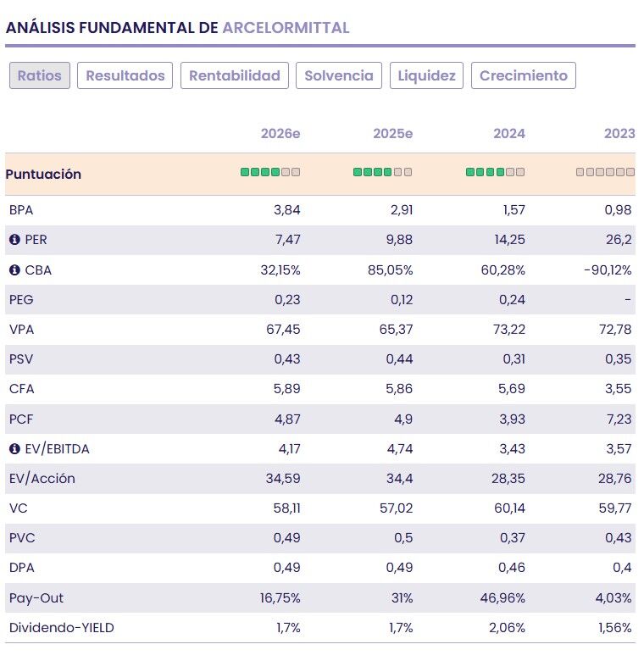Click the Dividendo-YIELD row label

point(61,628)
